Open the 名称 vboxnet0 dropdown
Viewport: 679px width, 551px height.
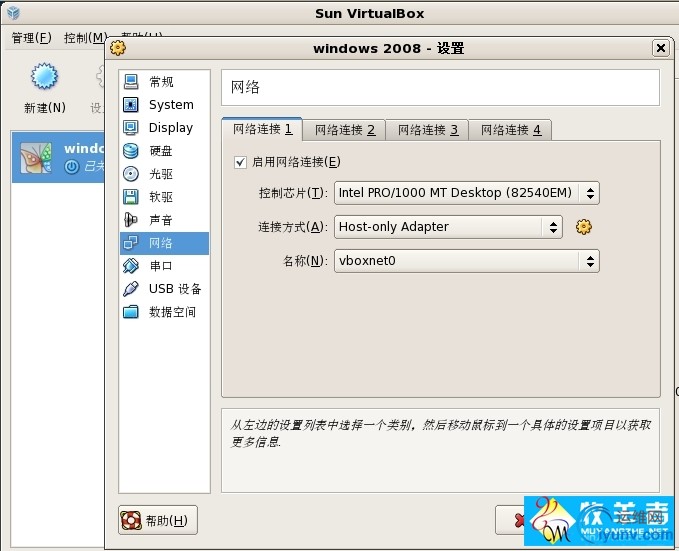click(467, 261)
